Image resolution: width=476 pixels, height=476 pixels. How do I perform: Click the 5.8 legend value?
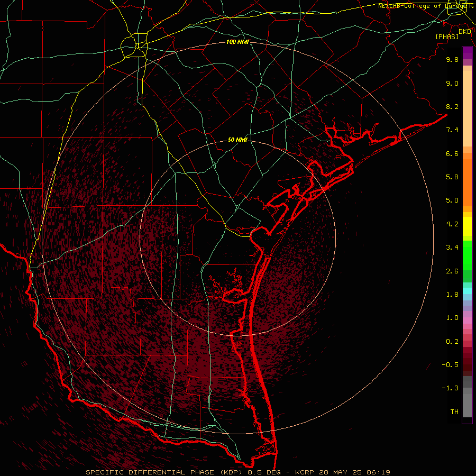coord(452,177)
